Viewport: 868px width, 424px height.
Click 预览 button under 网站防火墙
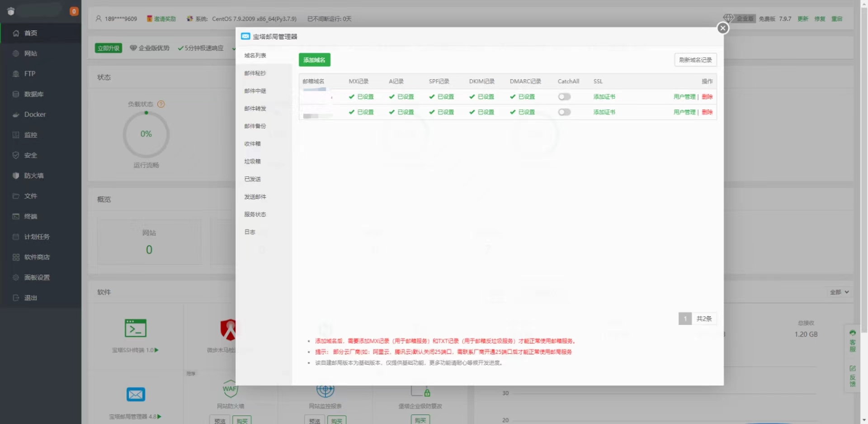tap(220, 420)
